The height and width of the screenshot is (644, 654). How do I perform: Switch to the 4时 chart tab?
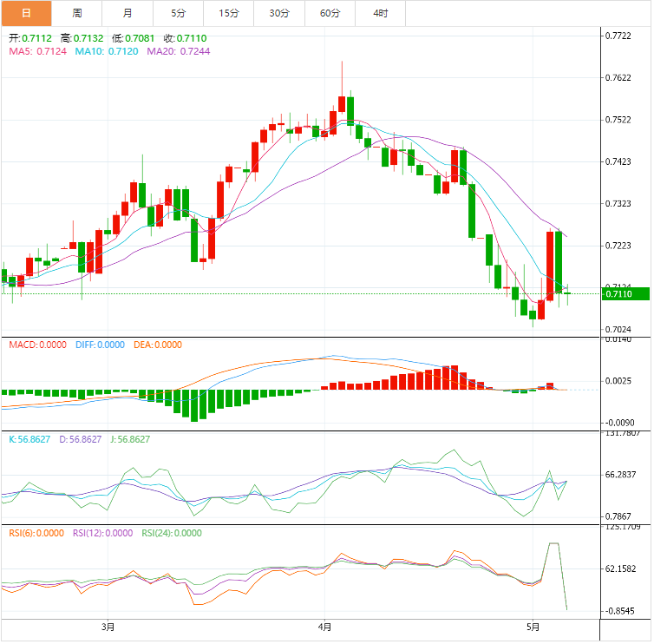tap(381, 13)
